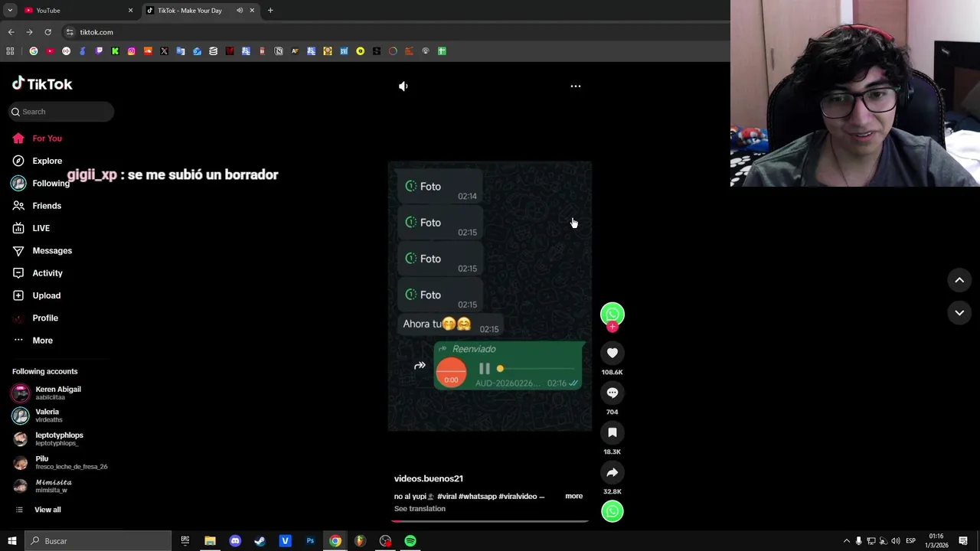Open videos.buenos21 username link
This screenshot has width=980, height=551.
(x=429, y=478)
